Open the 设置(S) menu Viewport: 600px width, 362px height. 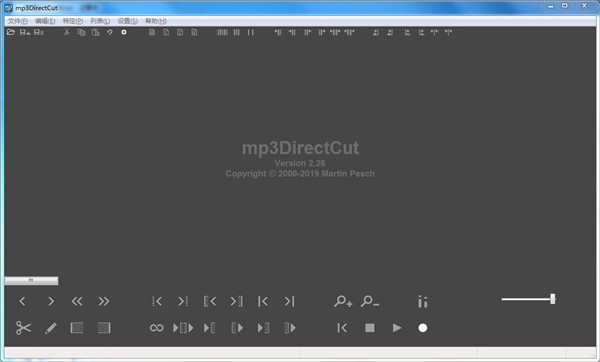(127, 21)
